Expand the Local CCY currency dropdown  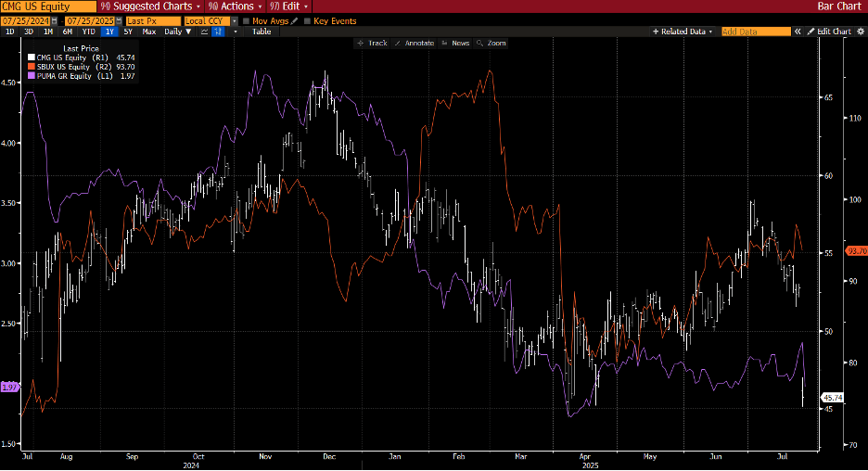pos(211,21)
